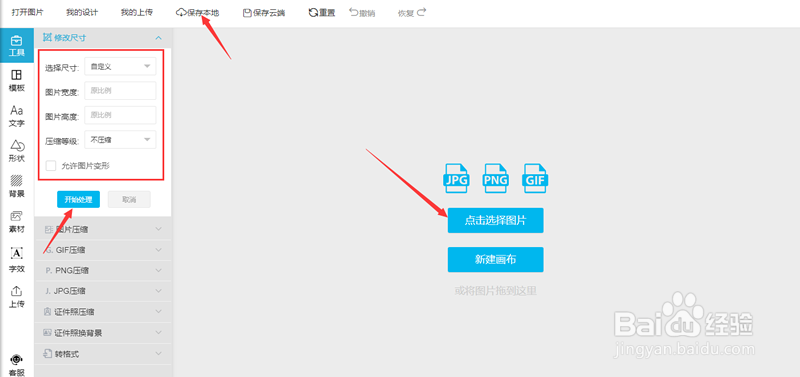Screen dimensions: 800x377
Task: Click the 新建画布 new canvas button
Action: [x=495, y=260]
